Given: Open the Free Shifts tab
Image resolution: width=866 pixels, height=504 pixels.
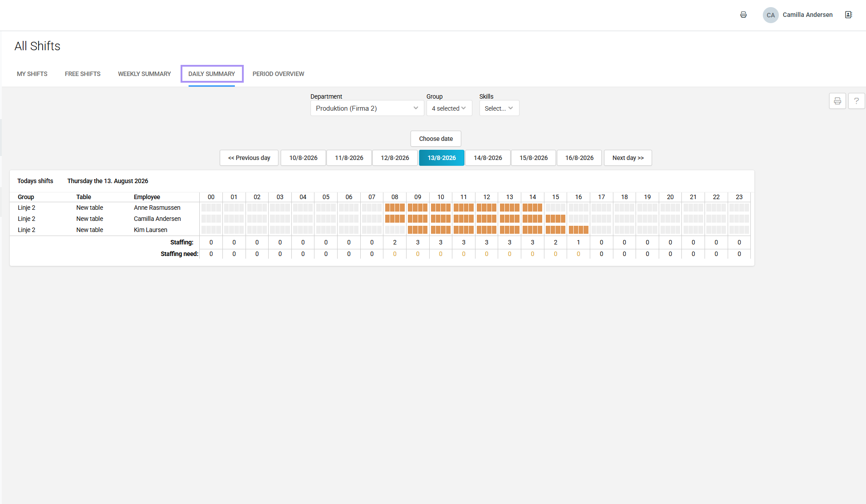Looking at the screenshot, I should tap(83, 74).
